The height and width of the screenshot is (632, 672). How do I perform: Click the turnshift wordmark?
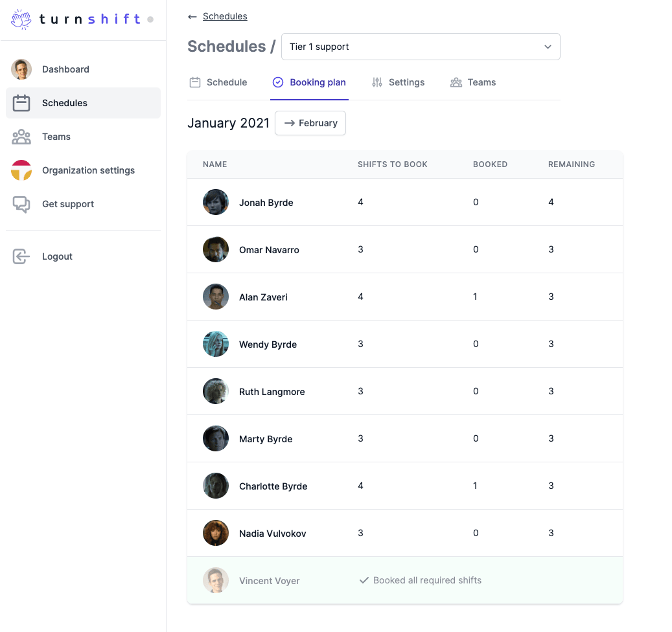point(90,19)
